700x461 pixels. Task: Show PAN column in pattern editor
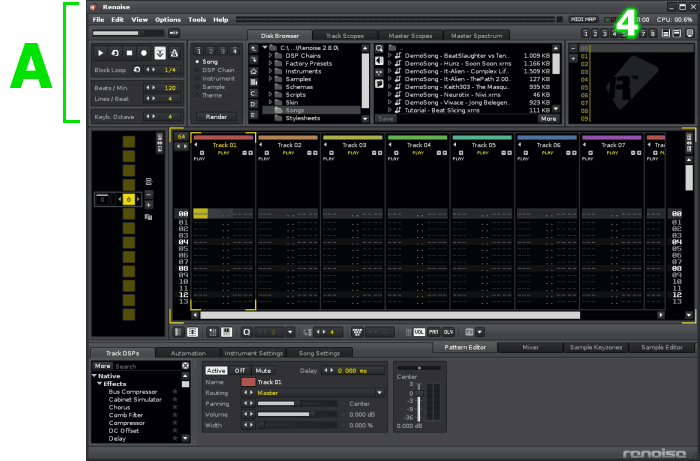pyautogui.click(x=433, y=332)
